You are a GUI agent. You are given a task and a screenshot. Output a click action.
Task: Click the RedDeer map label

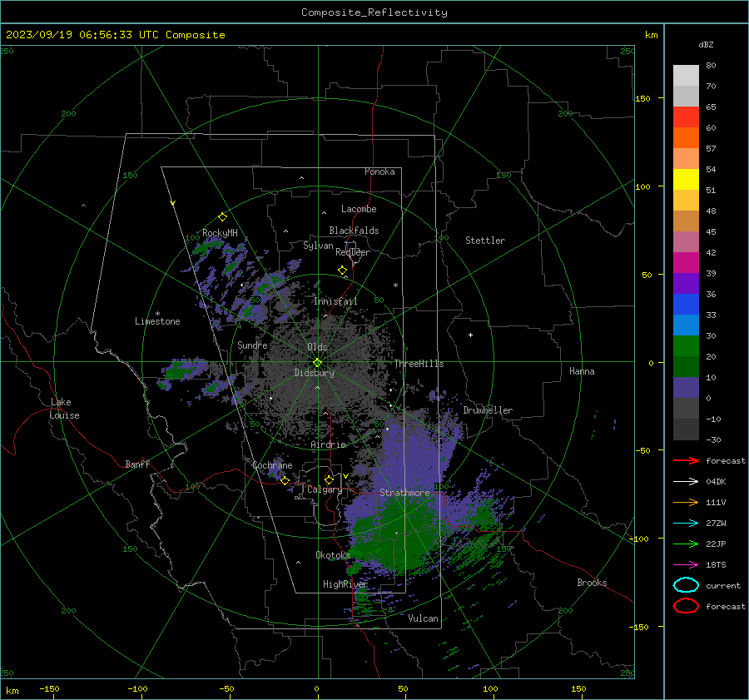pos(353,252)
